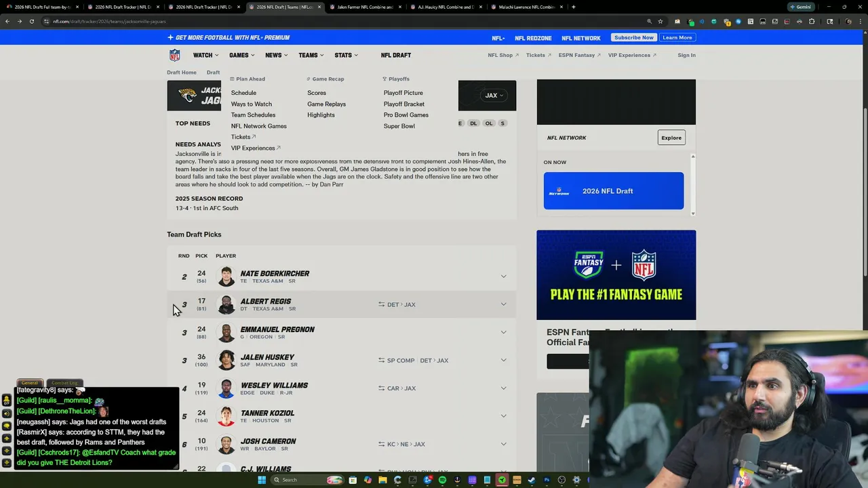Open the STATS navigation menu

(346, 55)
